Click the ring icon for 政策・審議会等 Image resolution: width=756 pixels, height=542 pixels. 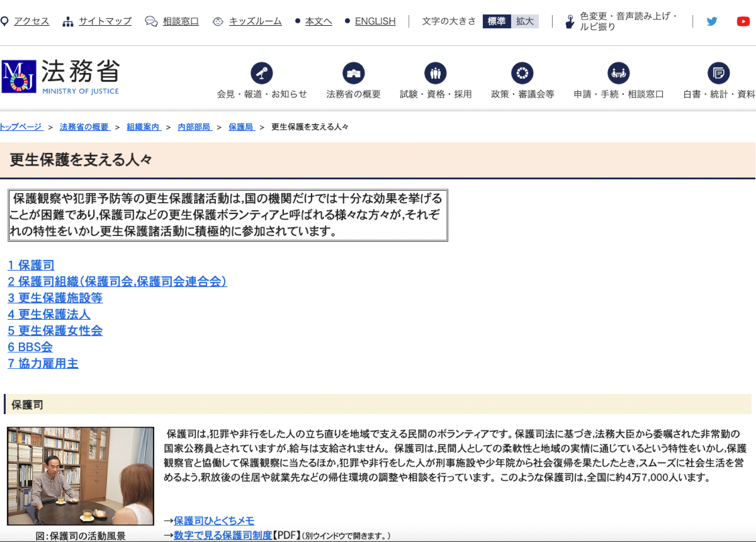(x=522, y=73)
